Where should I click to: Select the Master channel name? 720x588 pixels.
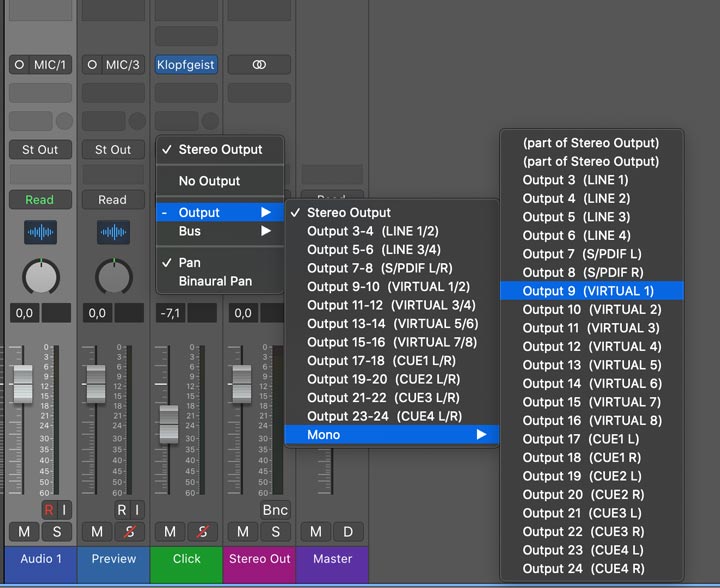click(x=332, y=559)
